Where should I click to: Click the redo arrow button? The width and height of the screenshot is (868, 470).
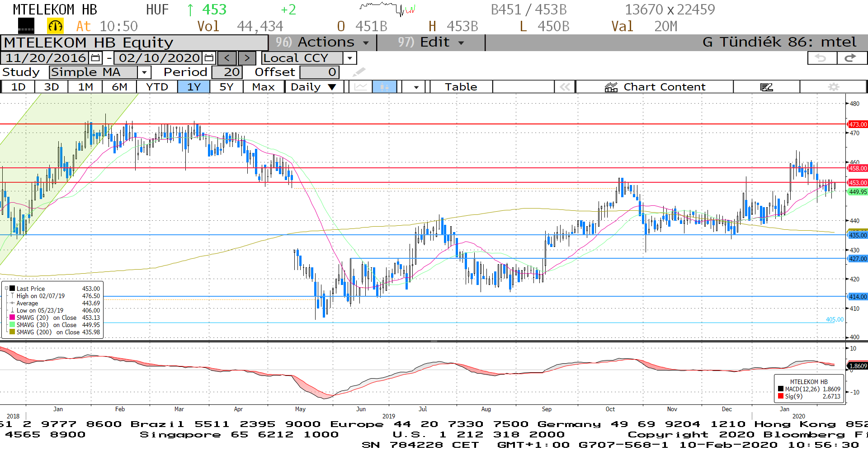click(x=851, y=58)
